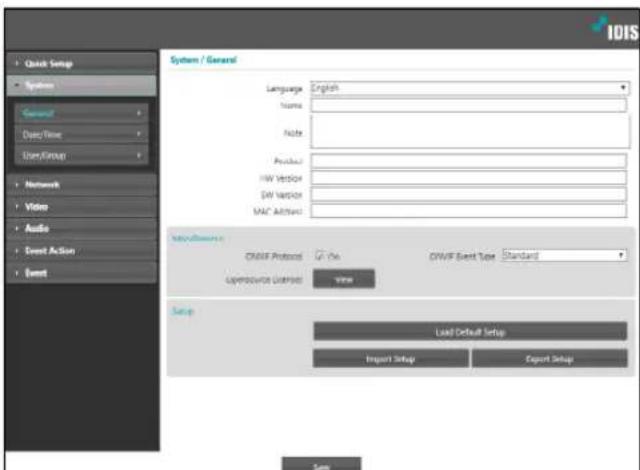Open the Language dropdown
Image resolution: width=640 pixels, height=470 pixels.
coord(469,88)
